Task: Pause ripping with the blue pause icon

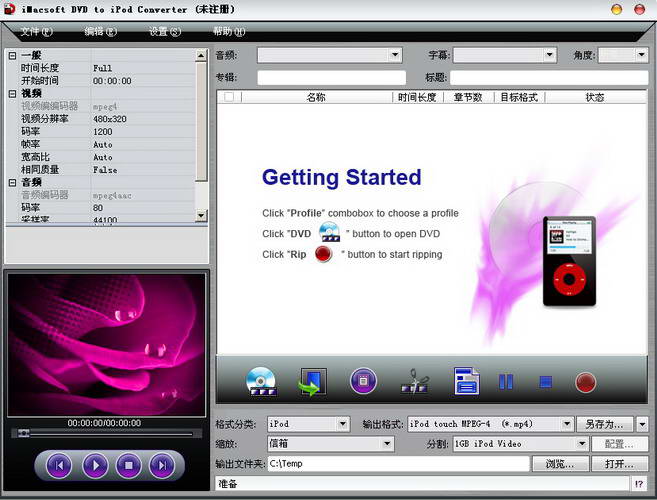Action: click(x=506, y=382)
